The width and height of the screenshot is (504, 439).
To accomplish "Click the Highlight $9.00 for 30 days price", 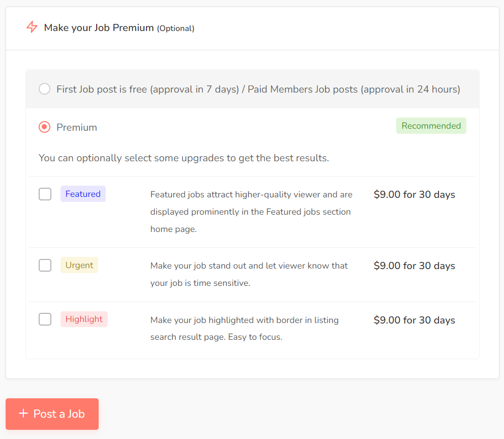I will pyautogui.click(x=414, y=320).
